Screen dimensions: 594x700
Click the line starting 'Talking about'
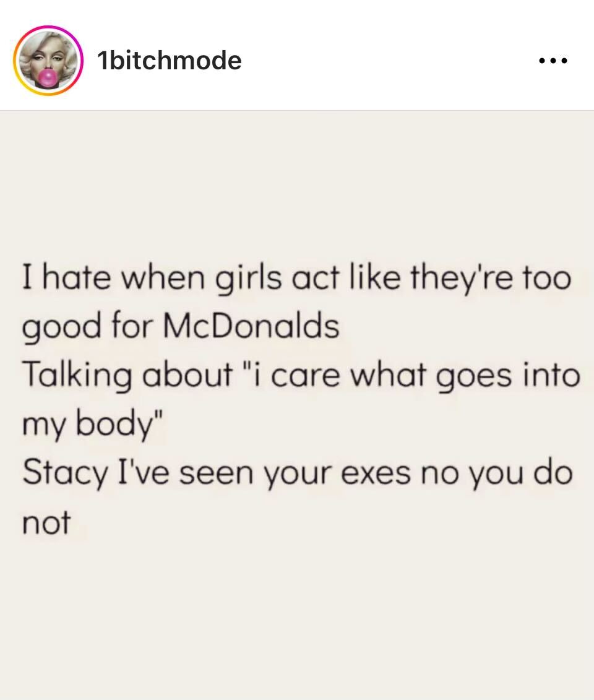301,376
